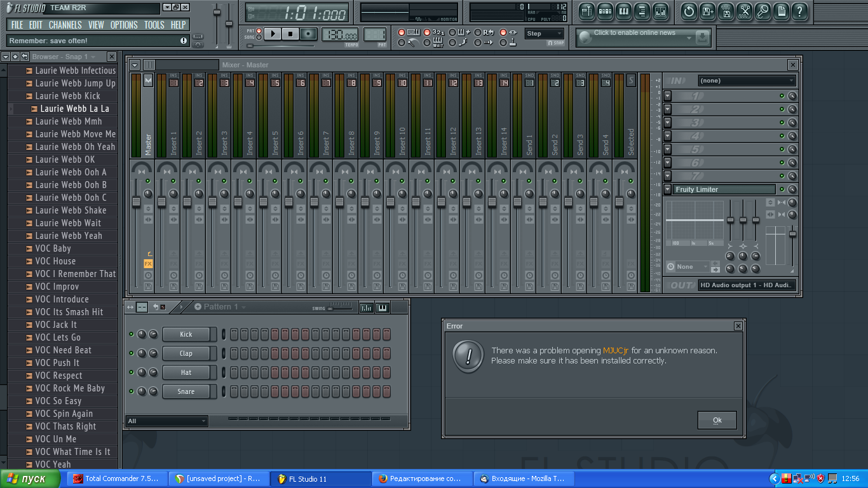
Task: Open the TOOLS menu
Action: (154, 25)
